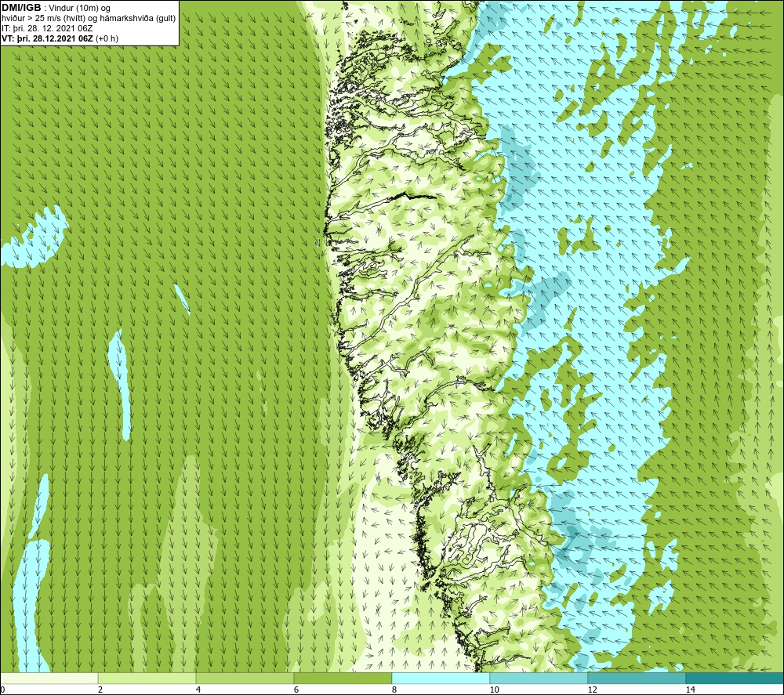Click the legend label '8'
Screen dimensions: 784x695
tap(394, 690)
